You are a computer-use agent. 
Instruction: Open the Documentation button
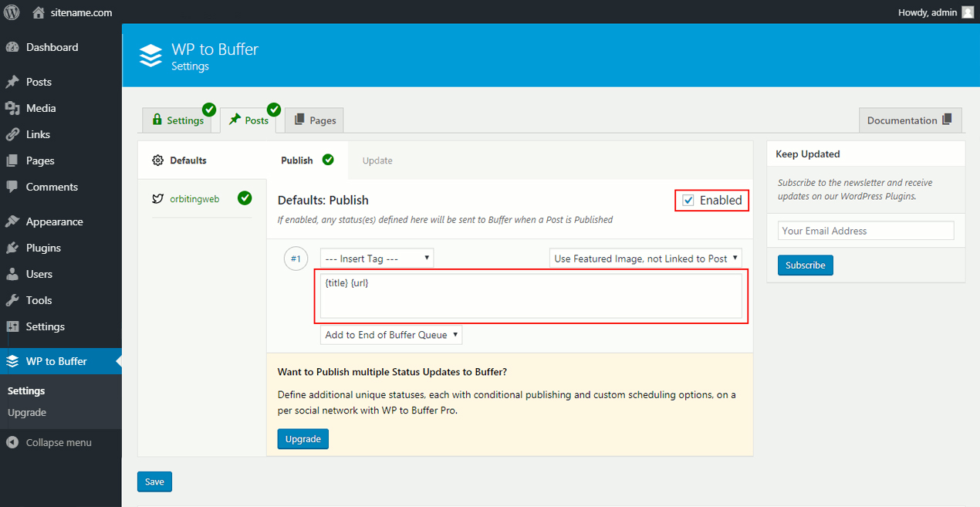pyautogui.click(x=911, y=120)
